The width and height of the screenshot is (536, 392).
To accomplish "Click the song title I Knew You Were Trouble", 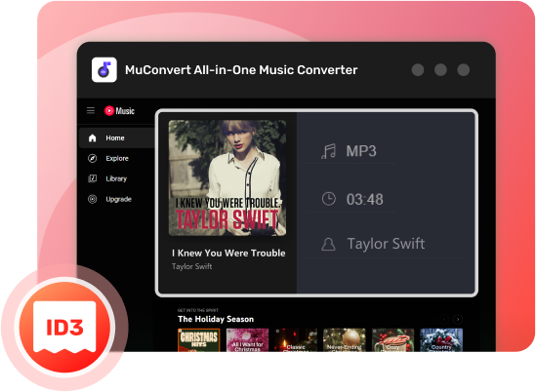I will click(228, 253).
